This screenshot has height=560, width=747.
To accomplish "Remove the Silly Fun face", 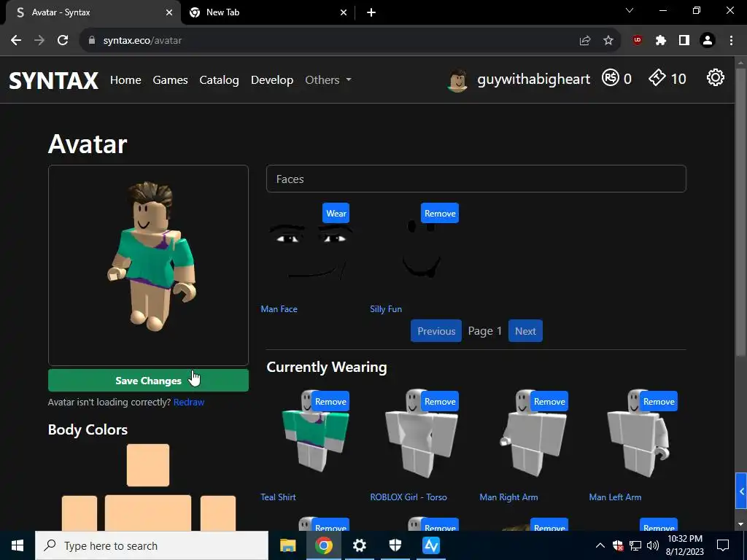I will click(440, 214).
